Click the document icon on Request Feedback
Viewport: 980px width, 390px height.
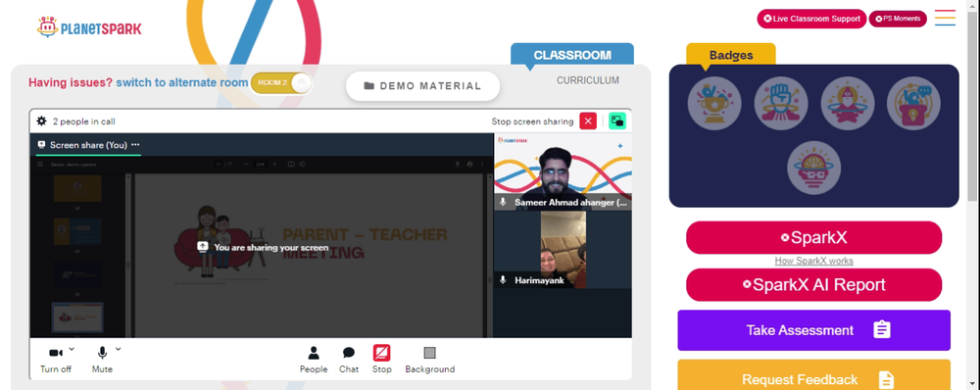coord(886,379)
